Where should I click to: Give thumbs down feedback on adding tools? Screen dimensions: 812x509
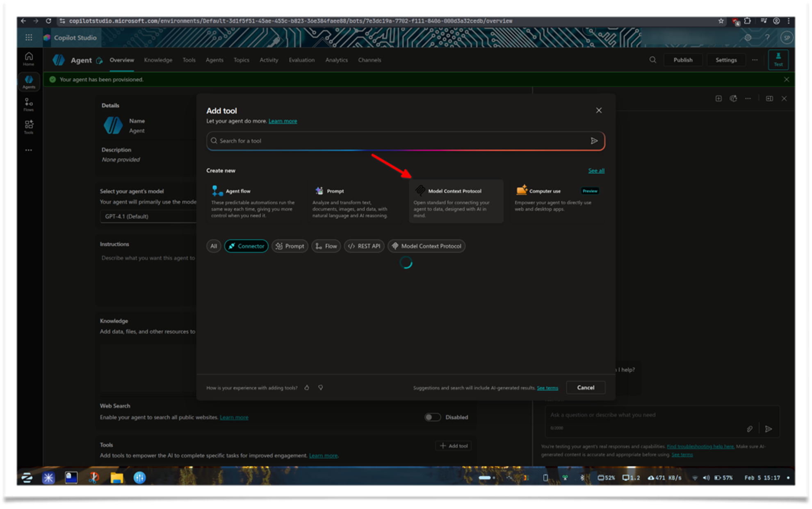[321, 387]
